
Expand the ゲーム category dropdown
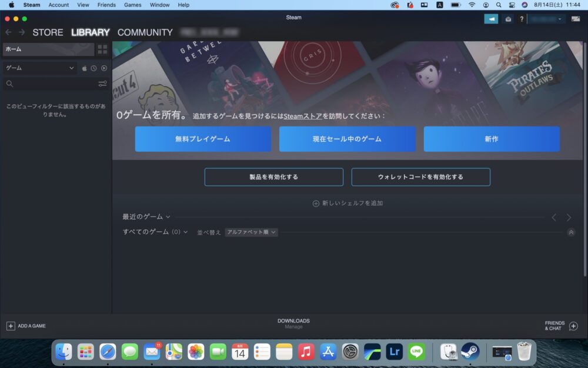(40, 68)
